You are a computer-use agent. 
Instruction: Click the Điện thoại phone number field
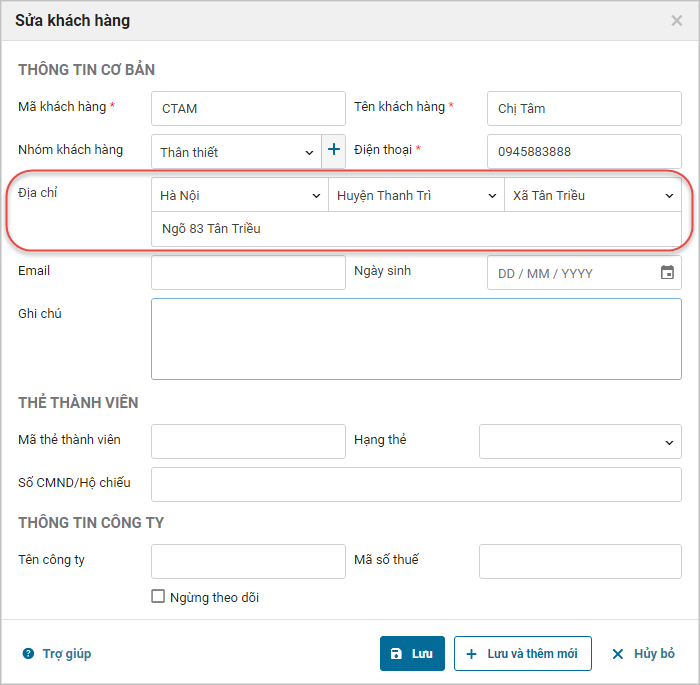(x=584, y=151)
